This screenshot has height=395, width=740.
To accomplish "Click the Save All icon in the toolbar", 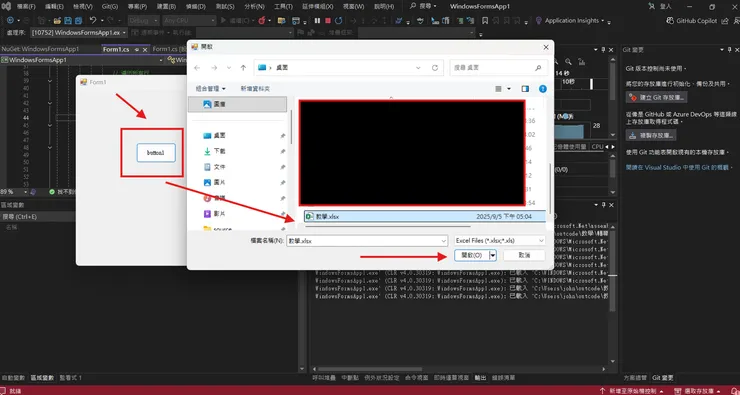I will pyautogui.click(x=78, y=21).
